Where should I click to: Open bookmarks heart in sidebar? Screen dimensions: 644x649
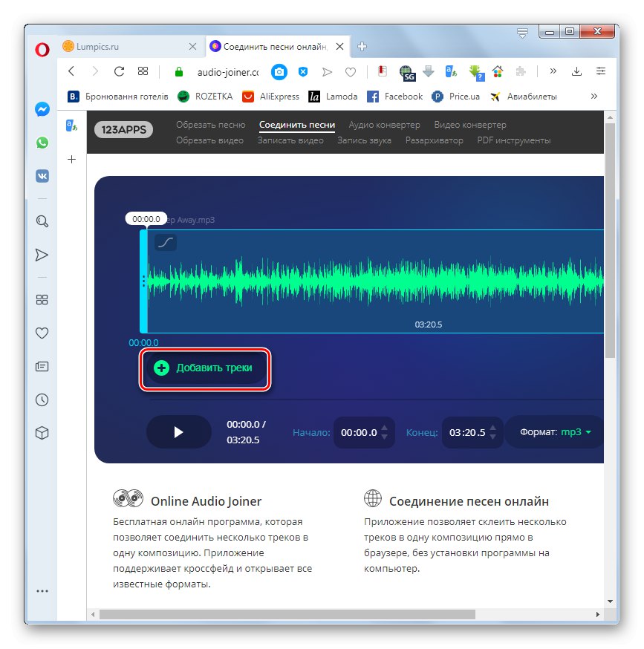point(42,333)
